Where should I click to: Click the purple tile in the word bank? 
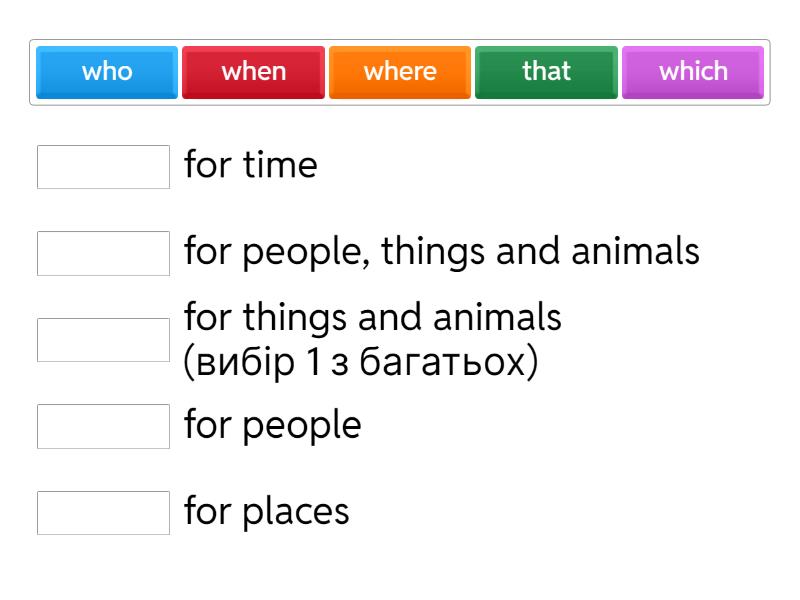point(693,72)
